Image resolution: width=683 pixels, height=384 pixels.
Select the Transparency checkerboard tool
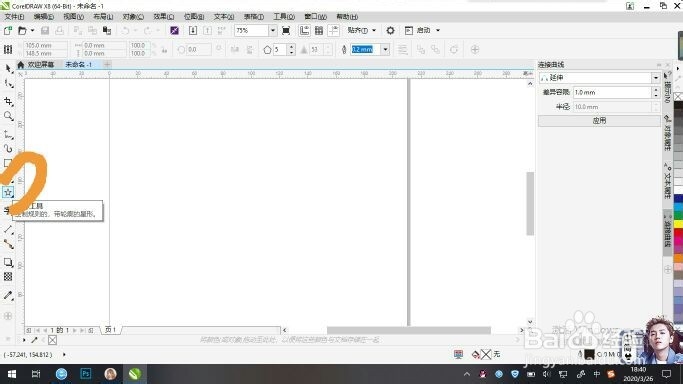[x=8, y=277]
